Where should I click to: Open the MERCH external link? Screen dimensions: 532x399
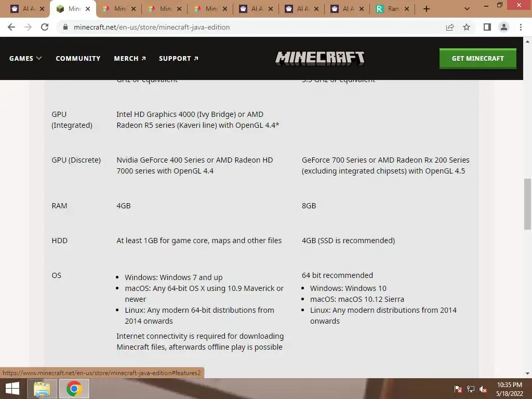coord(129,58)
